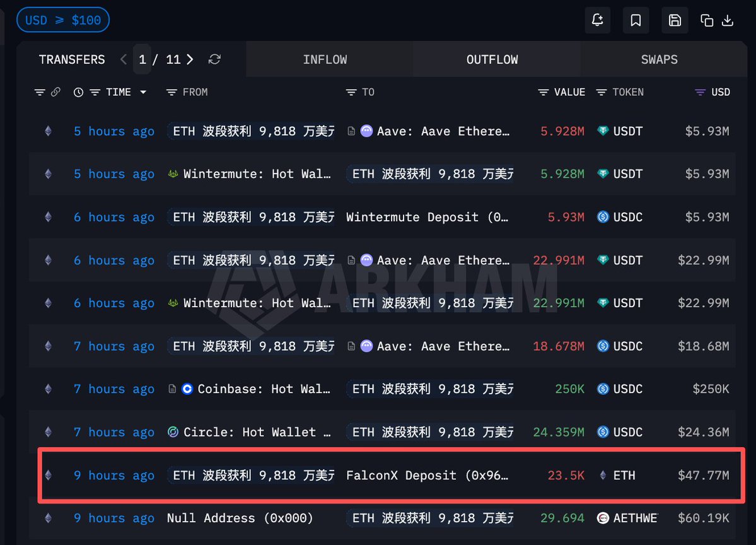The image size is (756, 545).
Task: Open ETH 波段获利 recipient in Circle row
Action: [430, 431]
